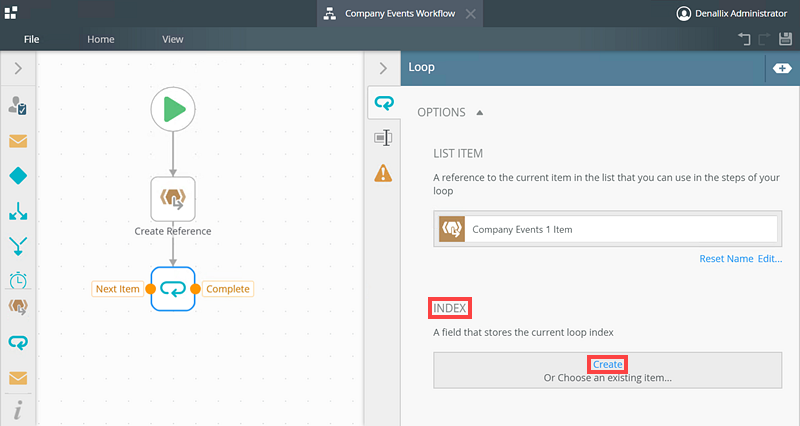
Task: Click the undo icon
Action: (744, 39)
